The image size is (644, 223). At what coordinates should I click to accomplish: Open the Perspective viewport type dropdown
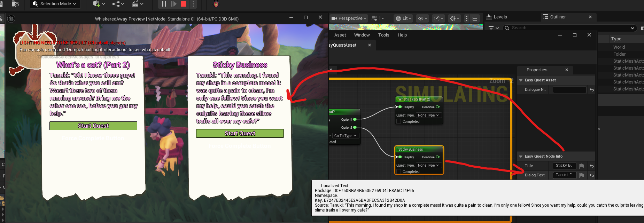tap(349, 18)
